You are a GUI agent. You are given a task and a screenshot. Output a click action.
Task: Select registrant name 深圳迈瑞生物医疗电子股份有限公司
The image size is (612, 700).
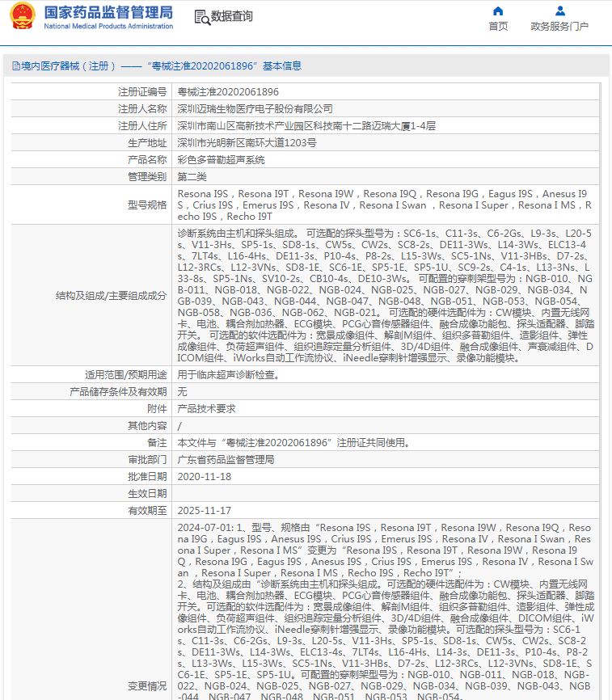click(x=255, y=109)
